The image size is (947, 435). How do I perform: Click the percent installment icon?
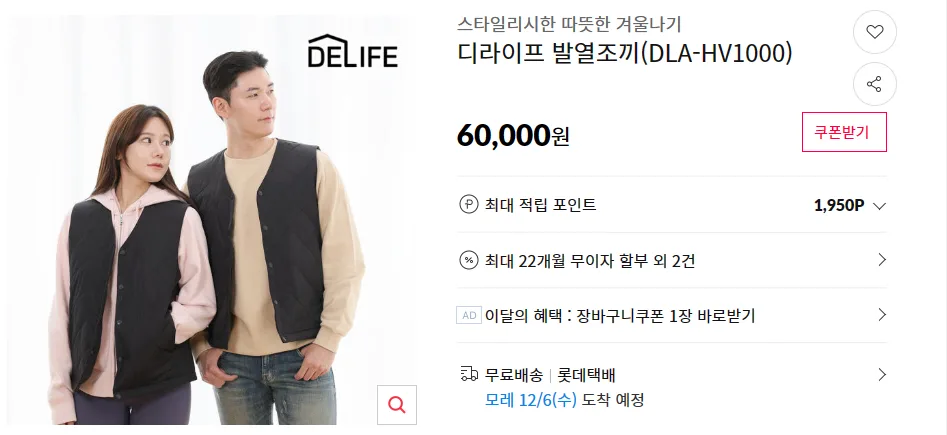tap(469, 260)
